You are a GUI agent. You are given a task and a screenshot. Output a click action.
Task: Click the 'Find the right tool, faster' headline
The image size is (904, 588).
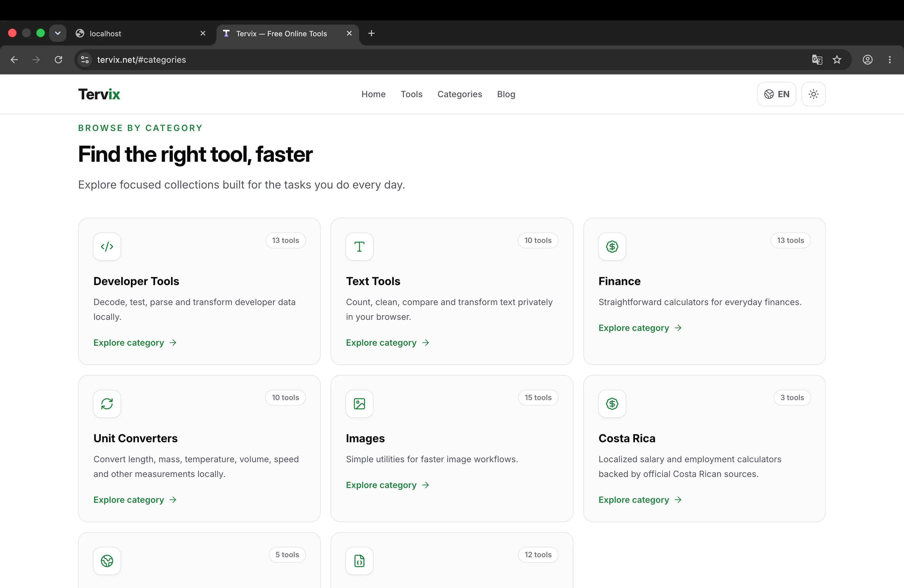[195, 154]
